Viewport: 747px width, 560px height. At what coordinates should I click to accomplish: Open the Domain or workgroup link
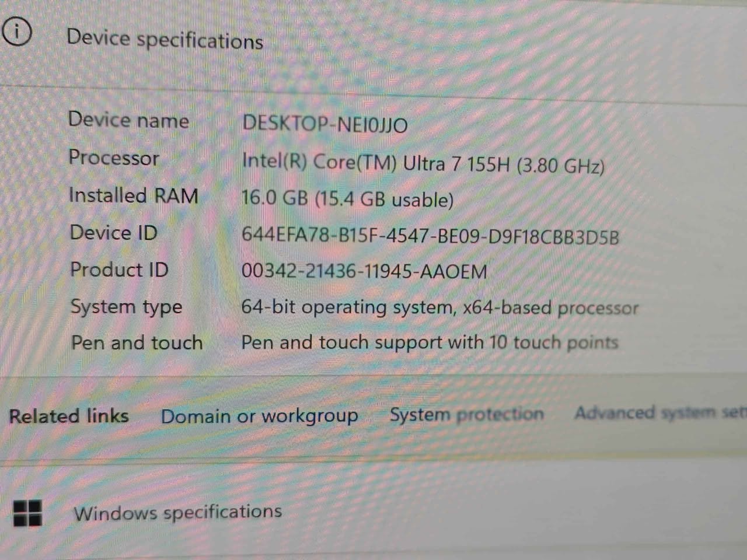[x=259, y=416]
